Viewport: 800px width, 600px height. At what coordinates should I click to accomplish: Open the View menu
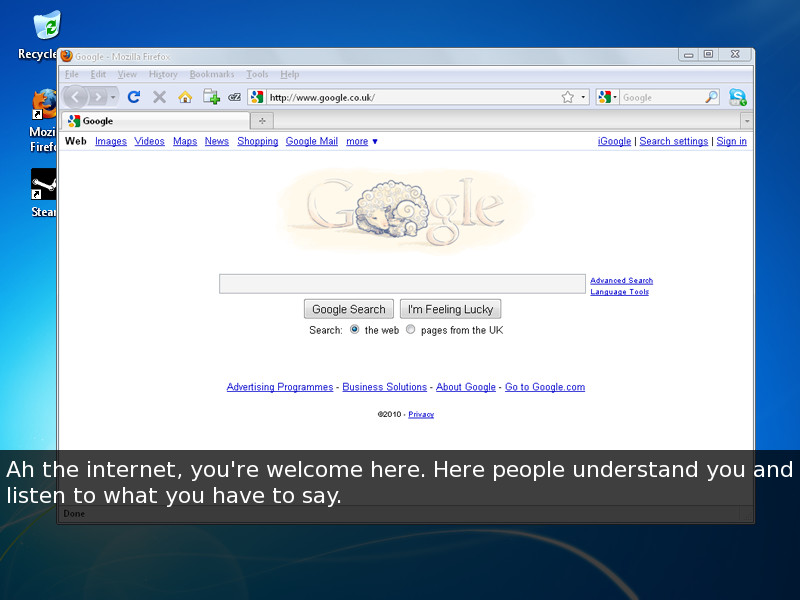tap(127, 74)
